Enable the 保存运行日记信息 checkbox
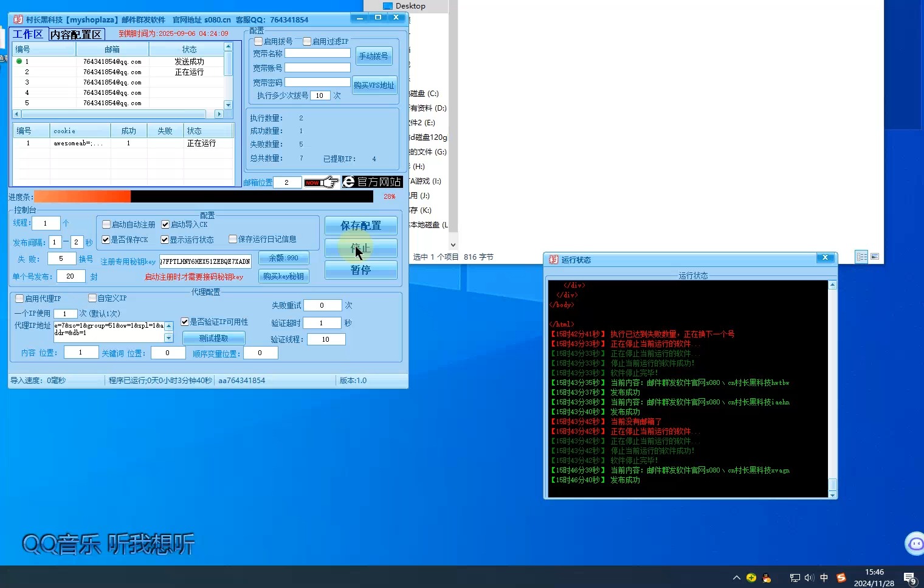The image size is (924, 588). (x=233, y=239)
